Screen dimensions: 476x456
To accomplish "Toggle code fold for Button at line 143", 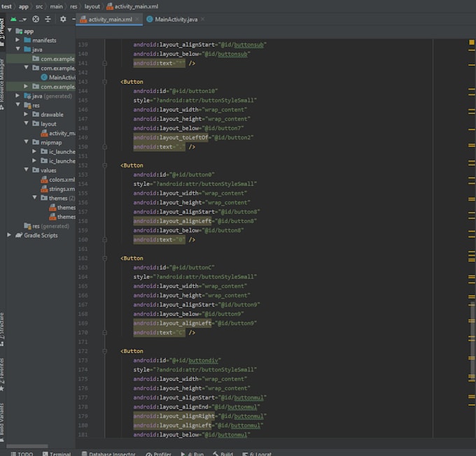I will pos(104,82).
